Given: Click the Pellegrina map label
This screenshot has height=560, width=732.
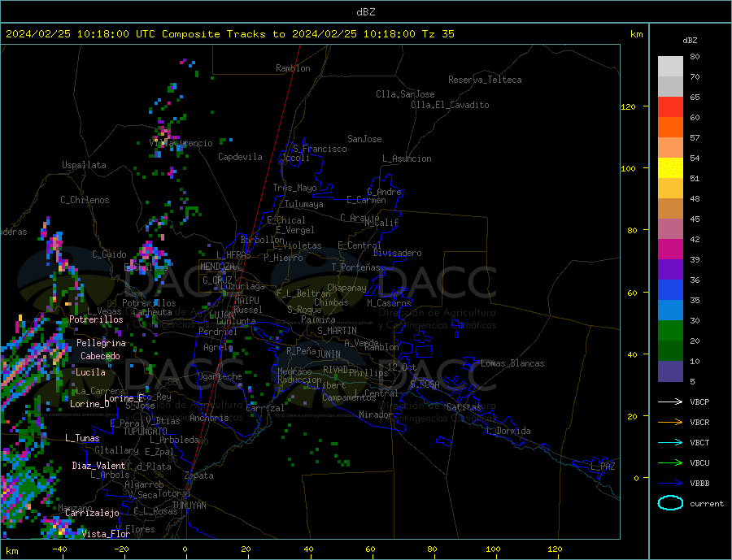Looking at the screenshot, I should click(x=102, y=343).
